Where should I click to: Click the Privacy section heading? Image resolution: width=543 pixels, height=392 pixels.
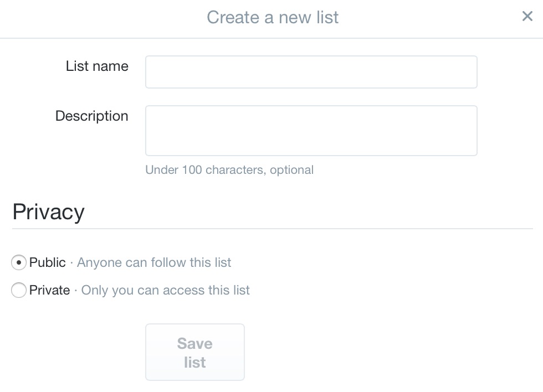pyautogui.click(x=48, y=212)
